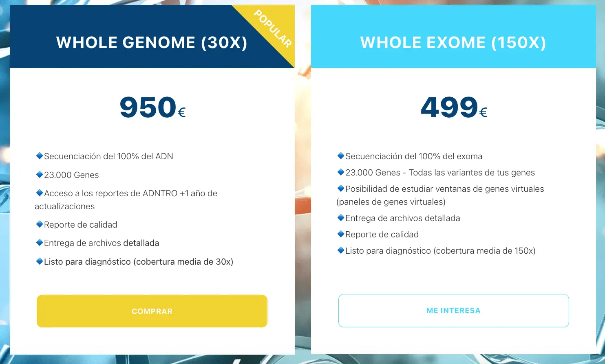Click the diamond bullet beside Secuenciación del 100% del exoma
Viewport: 605px width, 364px height.
click(x=341, y=156)
